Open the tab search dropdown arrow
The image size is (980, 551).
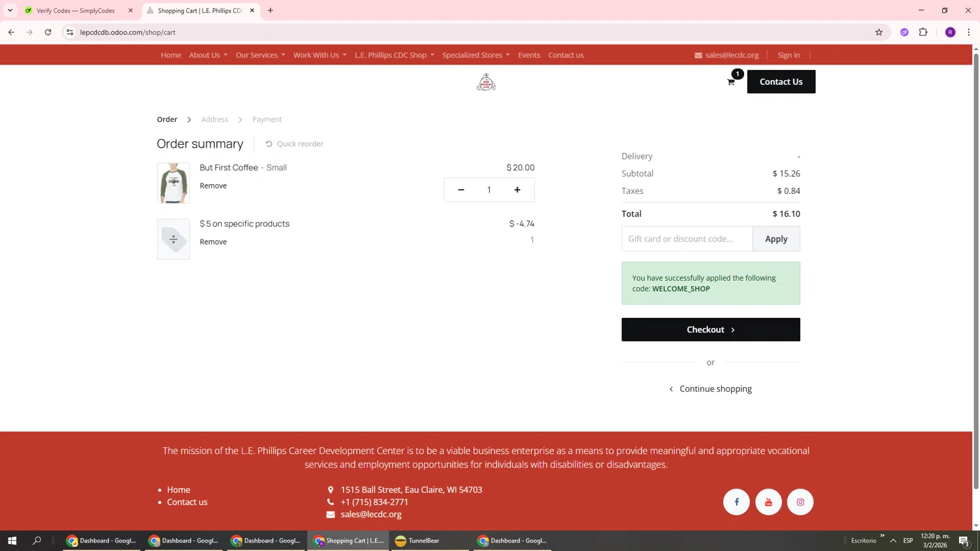(10, 10)
